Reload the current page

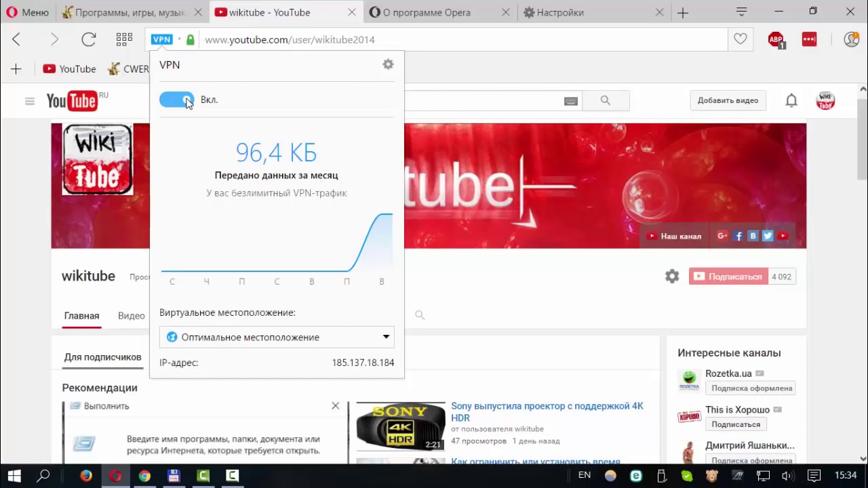pos(89,39)
